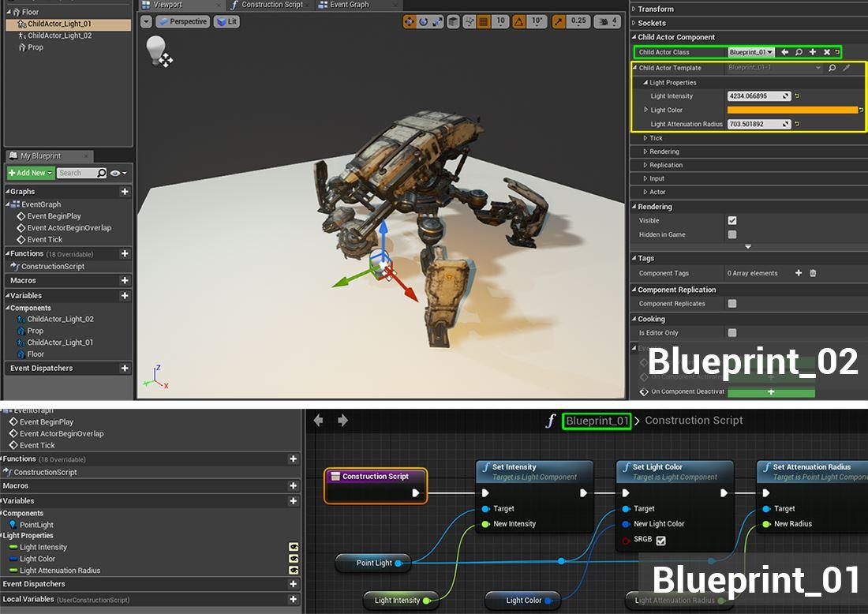The height and width of the screenshot is (614, 868).
Task: Click the browse-to-asset arrow beside Child Actor Class
Action: click(785, 52)
